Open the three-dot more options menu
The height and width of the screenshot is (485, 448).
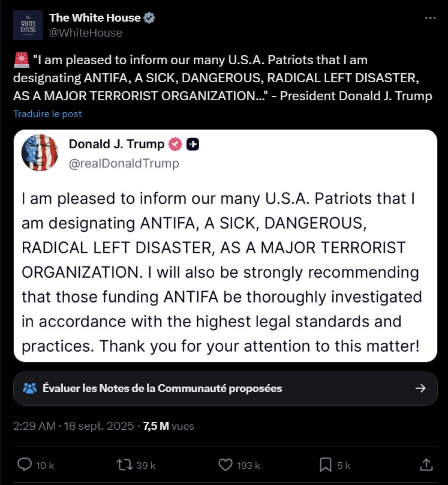pyautogui.click(x=429, y=18)
